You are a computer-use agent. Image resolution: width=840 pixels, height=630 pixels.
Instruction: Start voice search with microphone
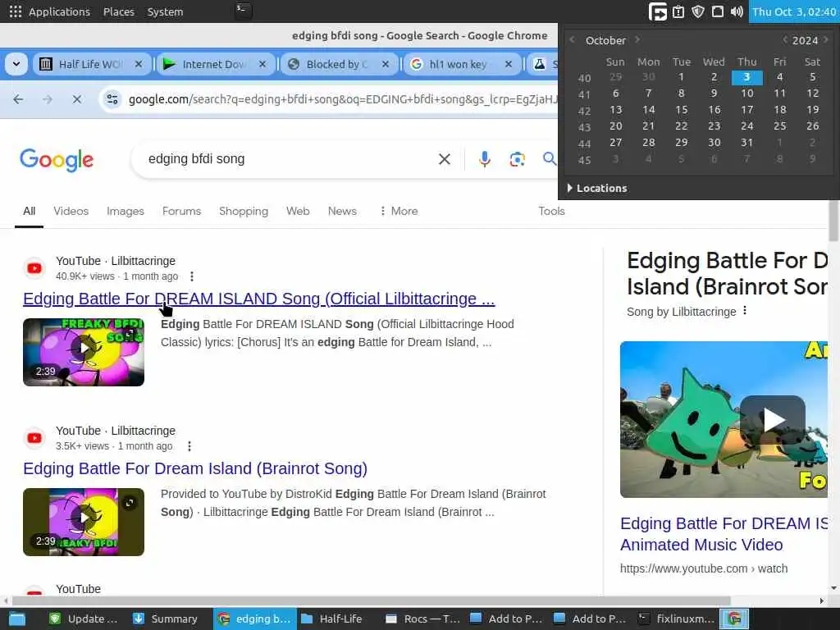pyautogui.click(x=484, y=159)
